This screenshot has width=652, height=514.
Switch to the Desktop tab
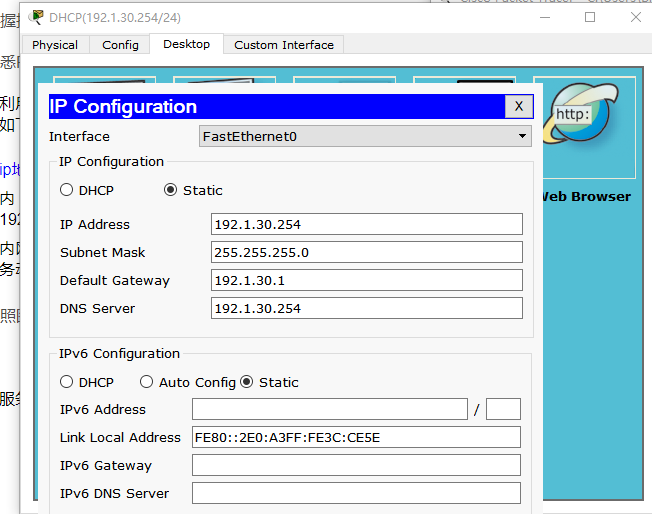click(186, 44)
